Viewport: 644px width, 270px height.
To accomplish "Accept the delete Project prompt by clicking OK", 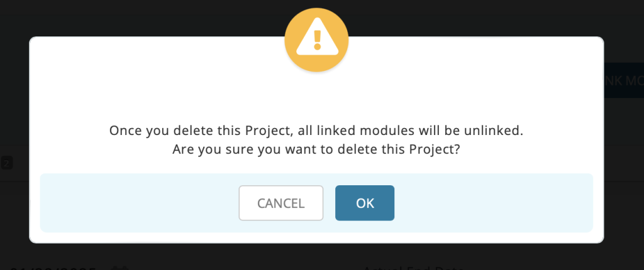I will click(x=365, y=203).
